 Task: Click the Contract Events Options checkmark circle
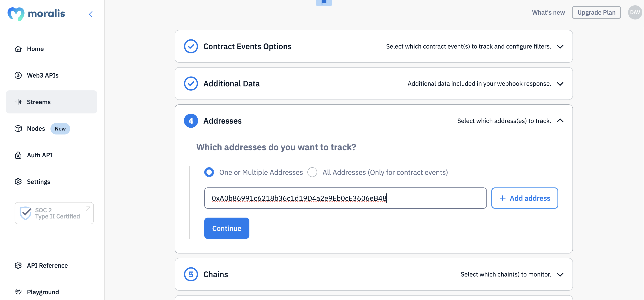pyautogui.click(x=191, y=46)
